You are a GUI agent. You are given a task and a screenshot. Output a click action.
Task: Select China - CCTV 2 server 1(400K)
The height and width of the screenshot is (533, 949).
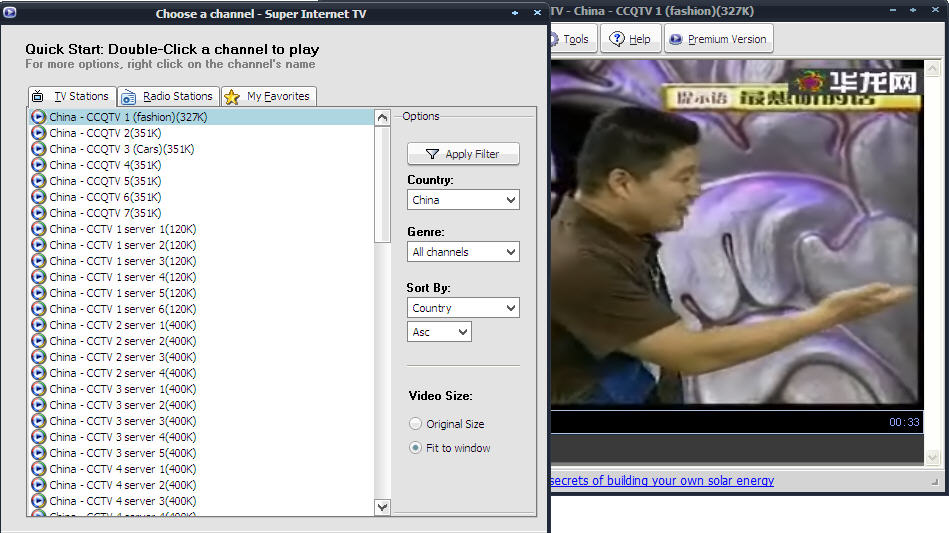(123, 325)
